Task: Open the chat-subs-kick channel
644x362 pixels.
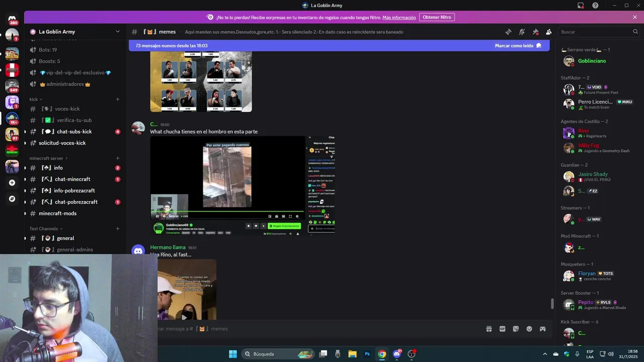Action: [75, 132]
